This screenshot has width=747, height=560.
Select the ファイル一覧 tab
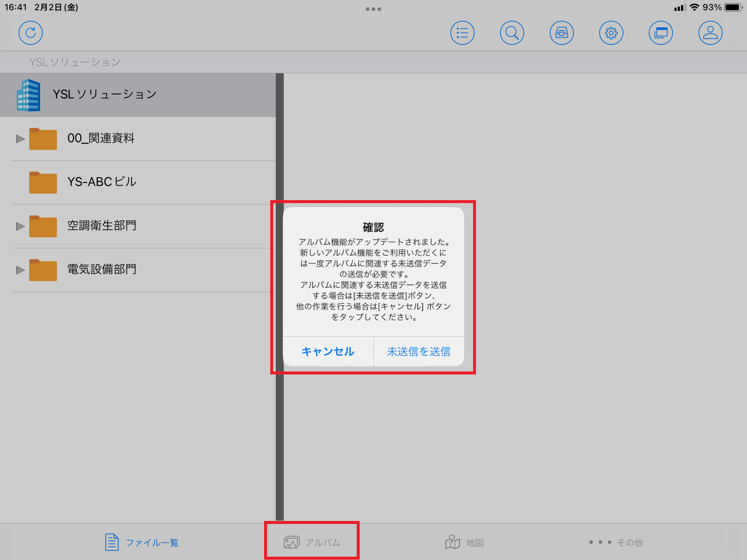point(142,542)
